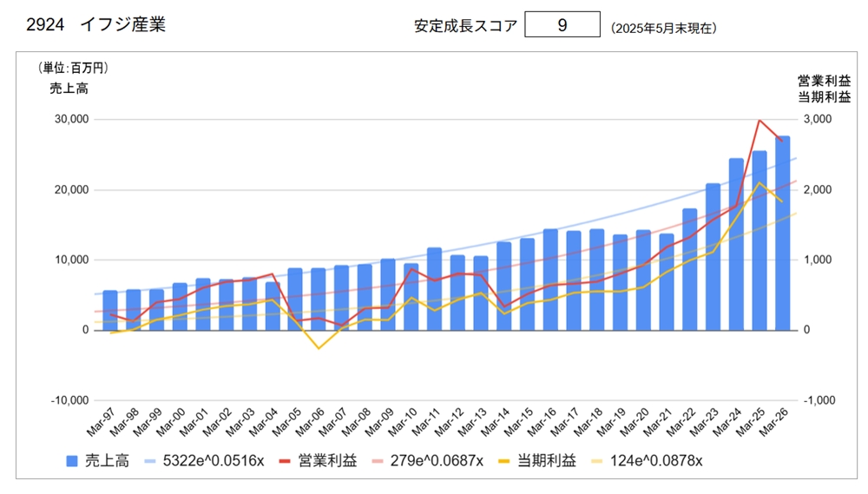Image resolution: width=868 pixels, height=494 pixels.
Task: Click the Mar-24 sales bar
Action: click(736, 244)
